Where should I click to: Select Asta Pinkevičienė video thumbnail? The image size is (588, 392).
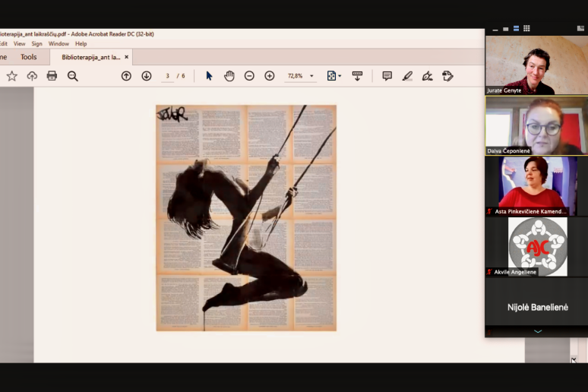pos(536,186)
